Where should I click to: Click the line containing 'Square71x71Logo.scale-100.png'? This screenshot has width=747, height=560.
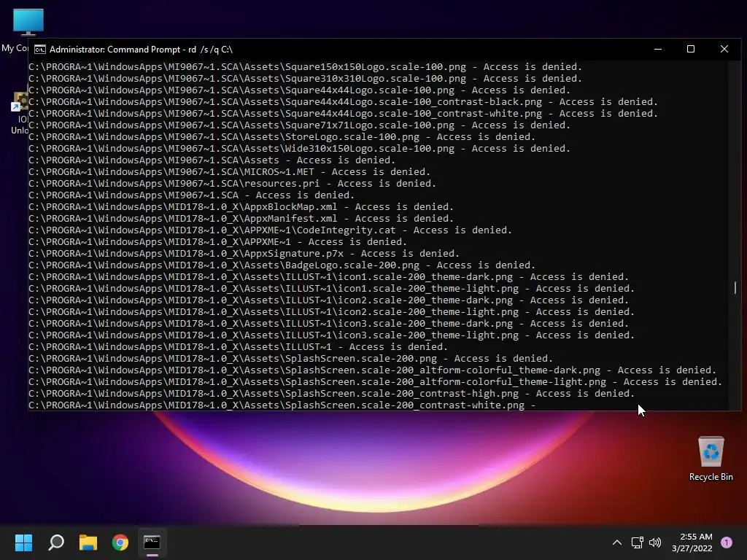click(300, 125)
